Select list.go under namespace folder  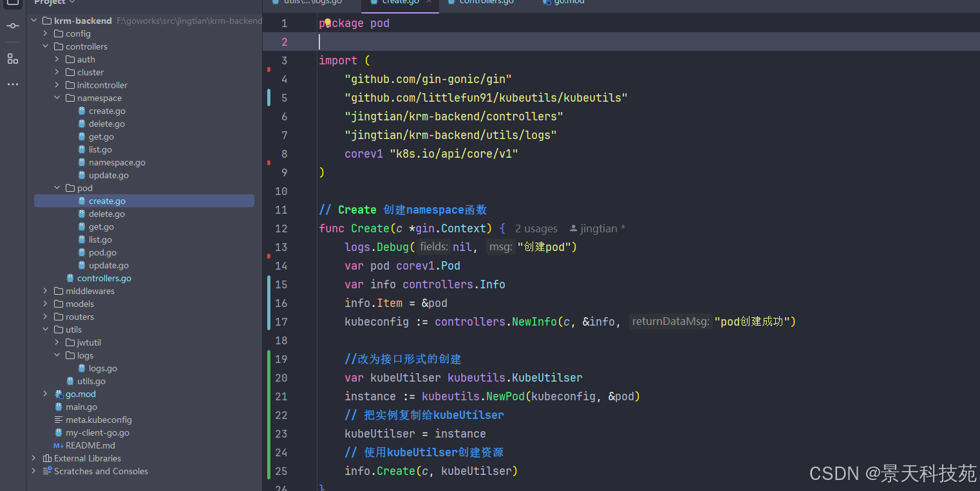click(x=100, y=149)
